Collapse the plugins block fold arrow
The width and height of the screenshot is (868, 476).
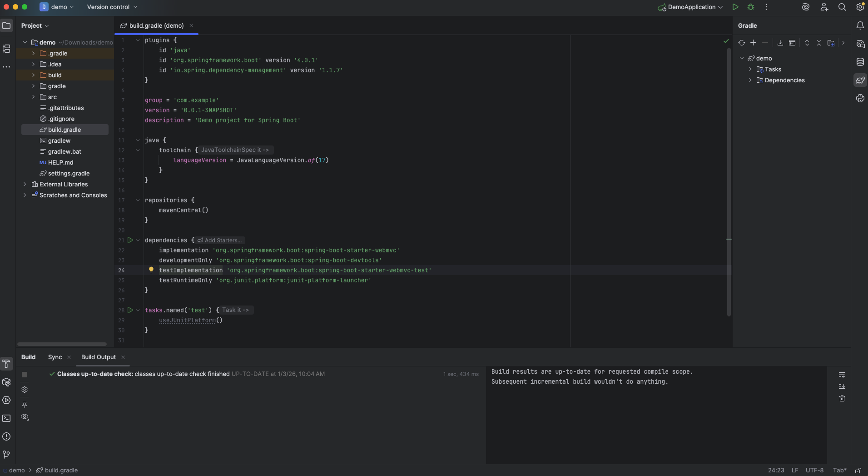[x=138, y=40]
